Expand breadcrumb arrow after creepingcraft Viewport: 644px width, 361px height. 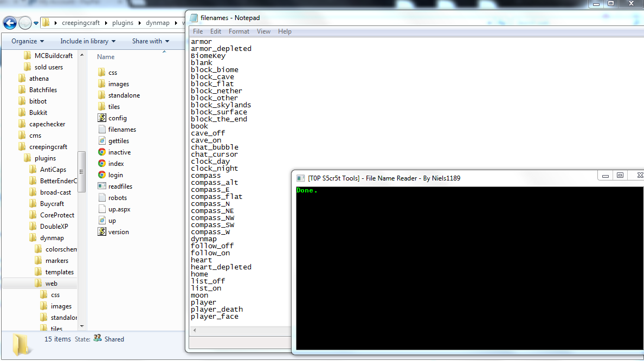click(x=106, y=23)
